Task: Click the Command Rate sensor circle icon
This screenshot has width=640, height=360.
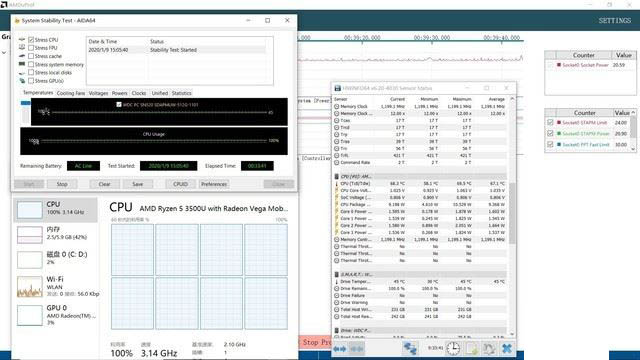Action: (x=336, y=162)
